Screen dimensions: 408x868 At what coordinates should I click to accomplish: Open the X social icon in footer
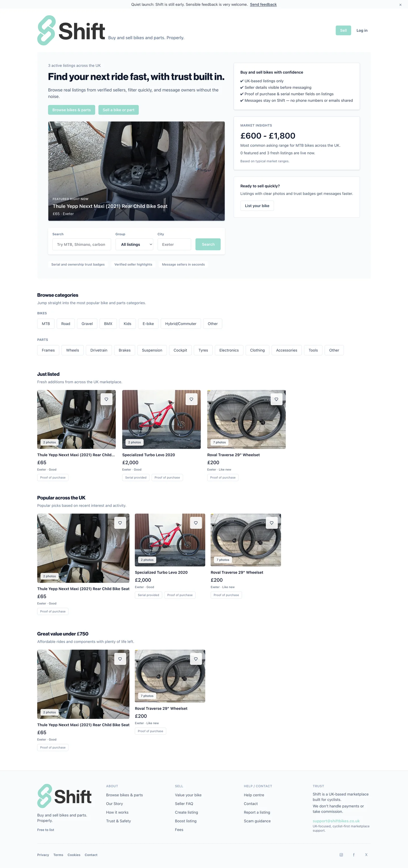(x=366, y=855)
